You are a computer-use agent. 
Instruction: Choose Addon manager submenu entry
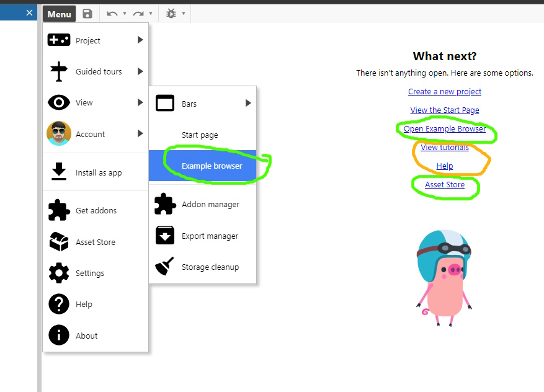203,204
